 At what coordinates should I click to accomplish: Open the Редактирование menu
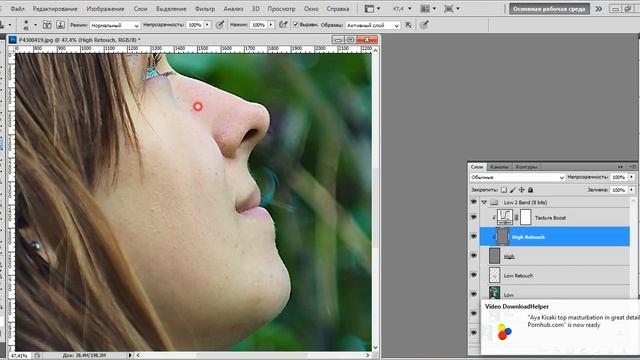click(x=55, y=9)
